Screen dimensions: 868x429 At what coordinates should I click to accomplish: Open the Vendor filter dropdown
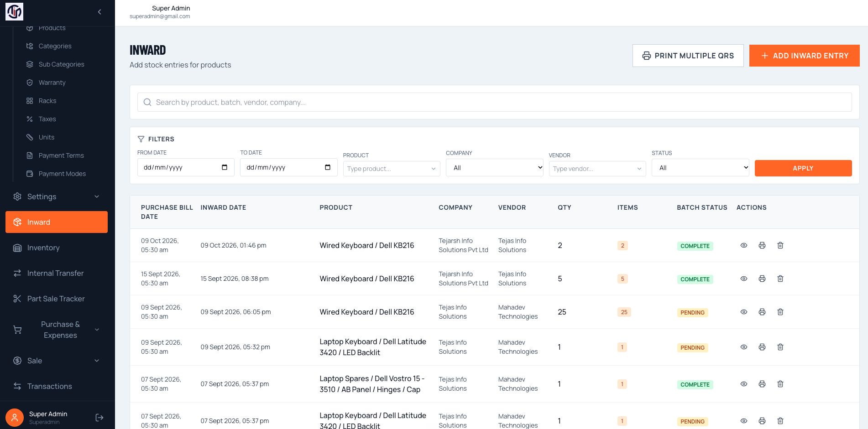(x=597, y=169)
